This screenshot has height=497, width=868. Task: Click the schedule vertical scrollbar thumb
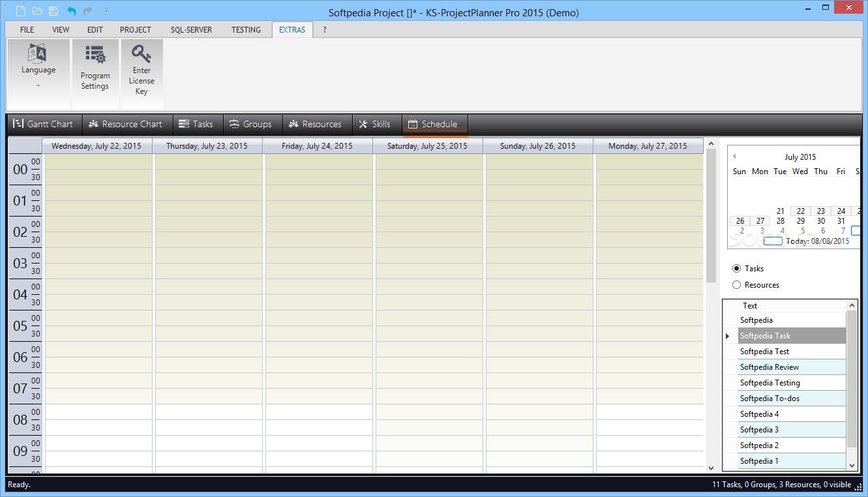click(x=711, y=215)
